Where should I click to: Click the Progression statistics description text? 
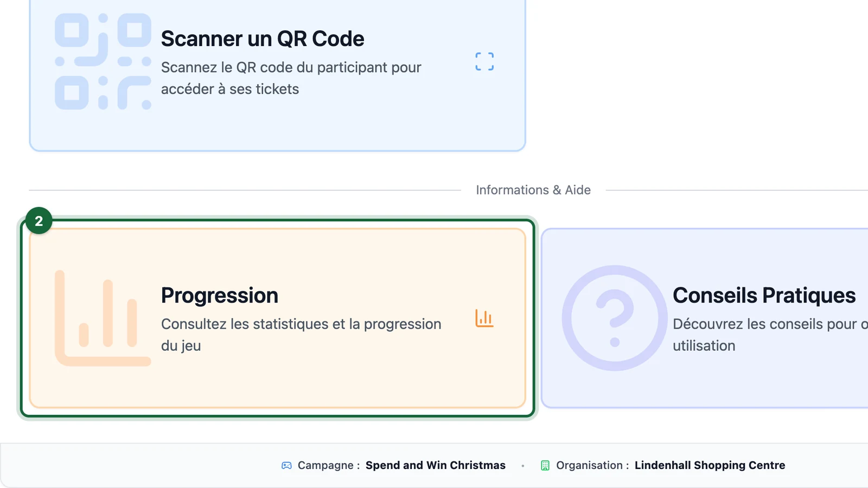pos(301,335)
